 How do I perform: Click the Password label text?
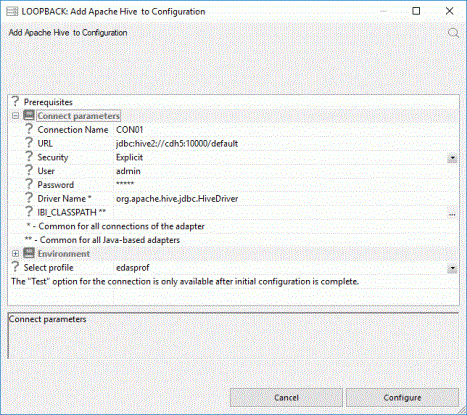pos(56,185)
